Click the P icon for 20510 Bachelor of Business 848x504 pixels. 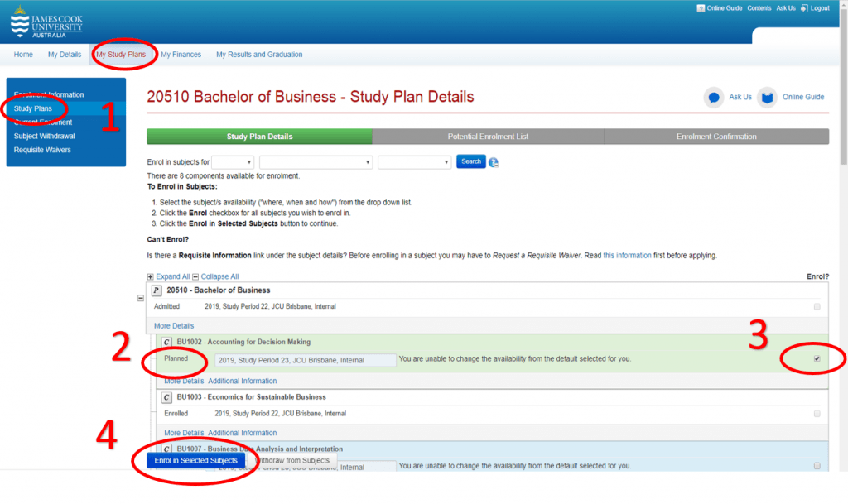click(x=157, y=290)
